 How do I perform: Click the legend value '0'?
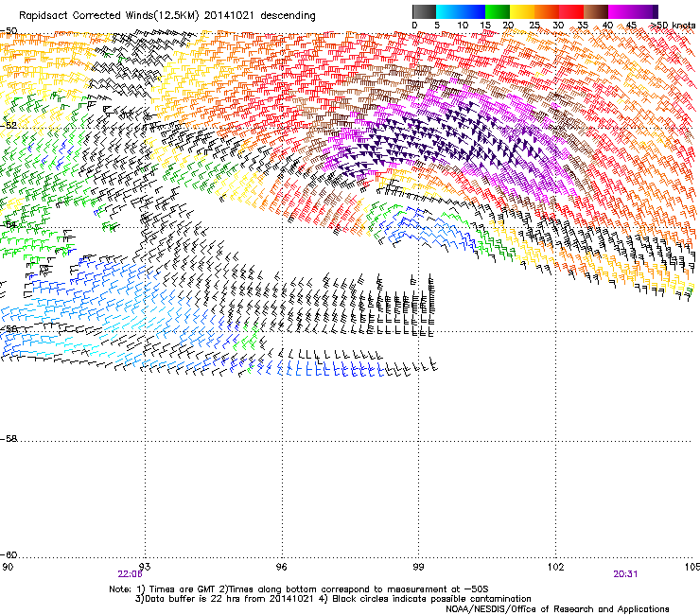414,26
